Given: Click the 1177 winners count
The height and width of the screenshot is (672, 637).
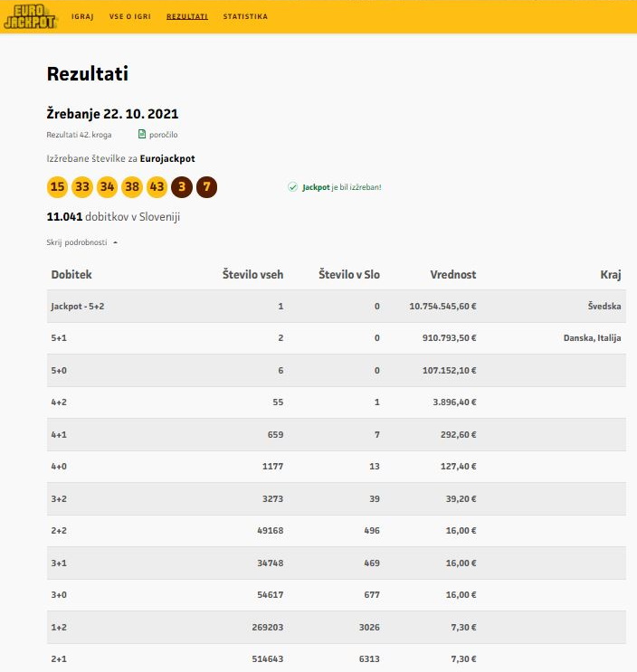Looking at the screenshot, I should pyautogui.click(x=272, y=467).
